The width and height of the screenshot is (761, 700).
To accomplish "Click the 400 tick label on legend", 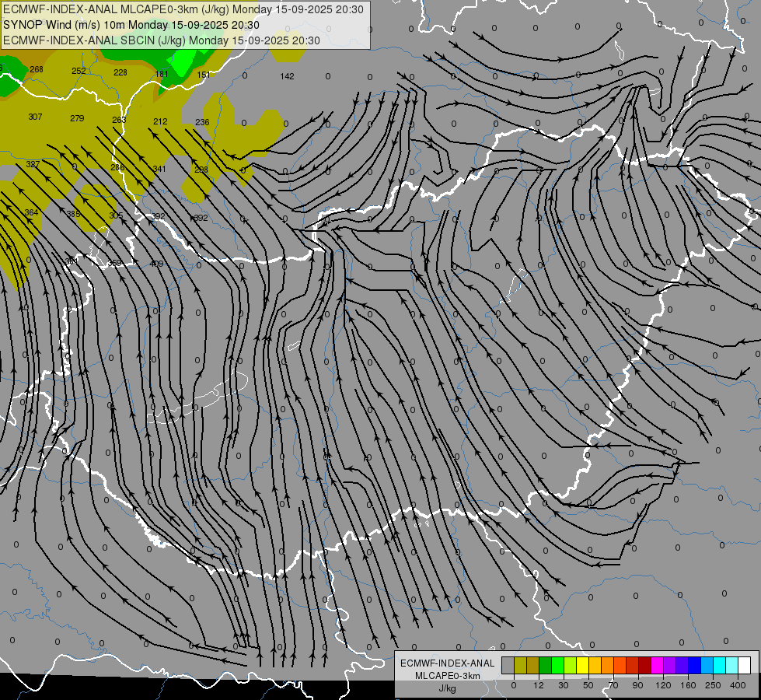I will [x=738, y=685].
